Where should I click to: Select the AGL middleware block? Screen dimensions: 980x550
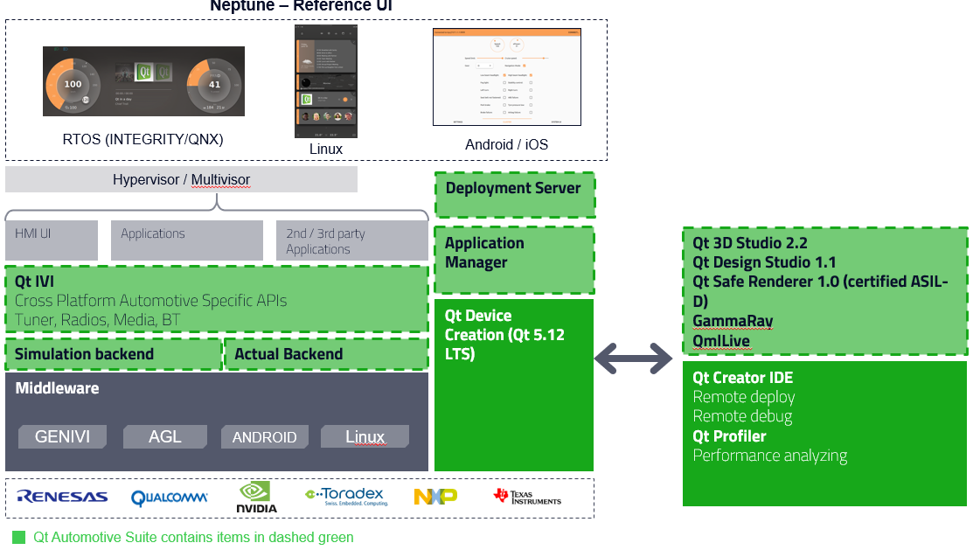(x=165, y=436)
